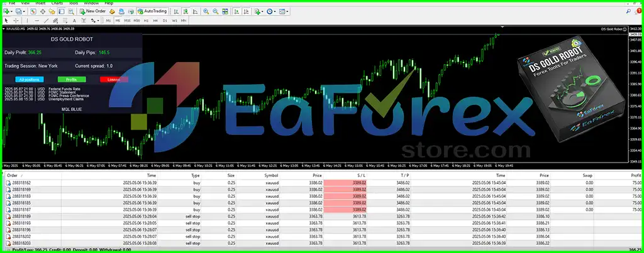Toggle chart auto scroll
The height and width of the screenshot is (253, 644).
click(x=236, y=11)
